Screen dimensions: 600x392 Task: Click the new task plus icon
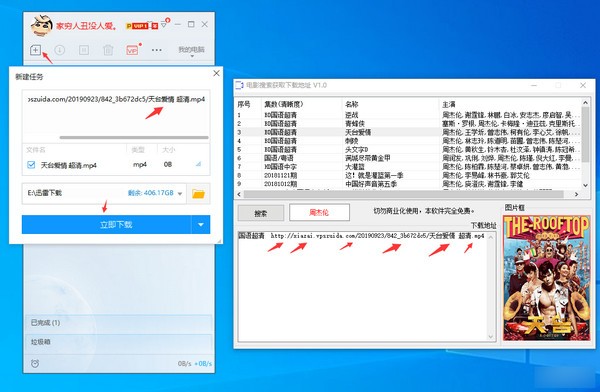(x=35, y=50)
